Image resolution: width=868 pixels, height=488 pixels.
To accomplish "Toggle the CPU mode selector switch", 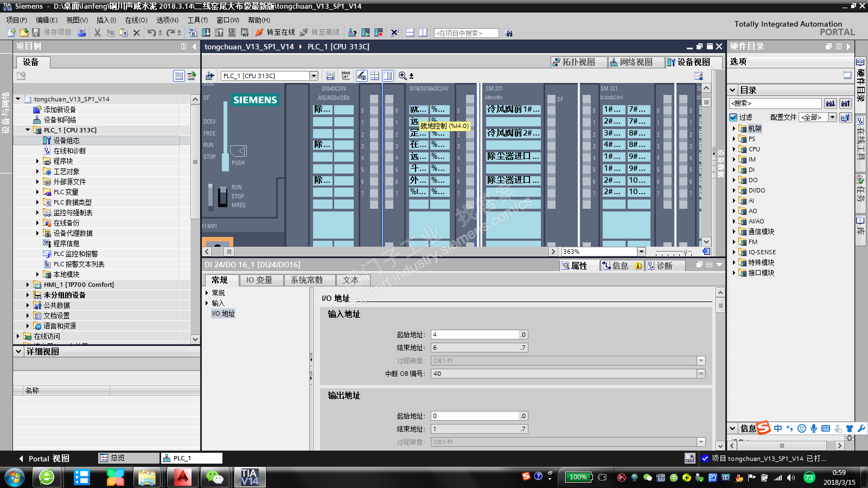I will (222, 196).
